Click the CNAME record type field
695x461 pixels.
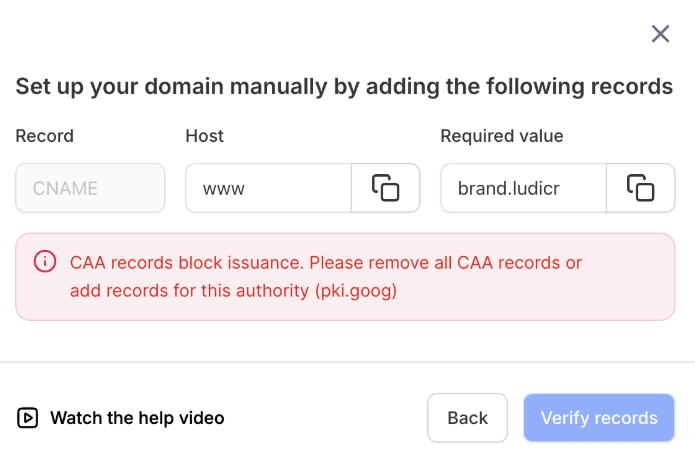tap(90, 188)
